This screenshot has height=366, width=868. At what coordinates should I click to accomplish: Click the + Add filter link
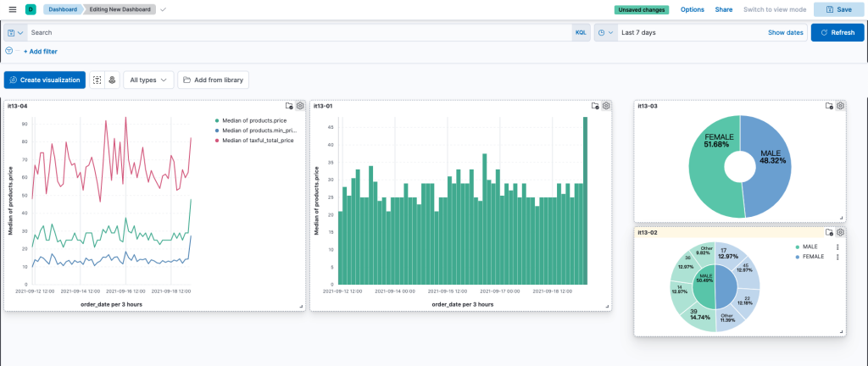tap(40, 52)
